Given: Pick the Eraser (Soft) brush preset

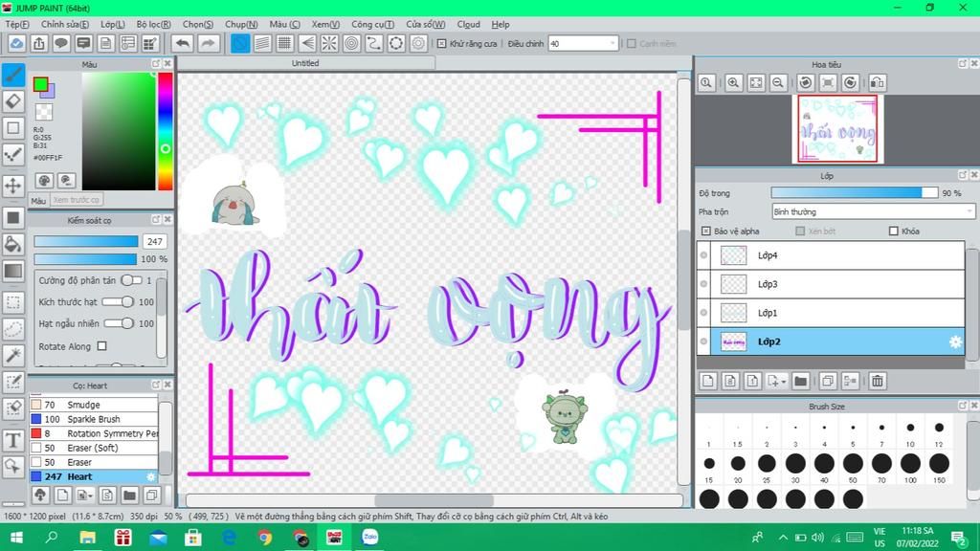Looking at the screenshot, I should [x=94, y=448].
